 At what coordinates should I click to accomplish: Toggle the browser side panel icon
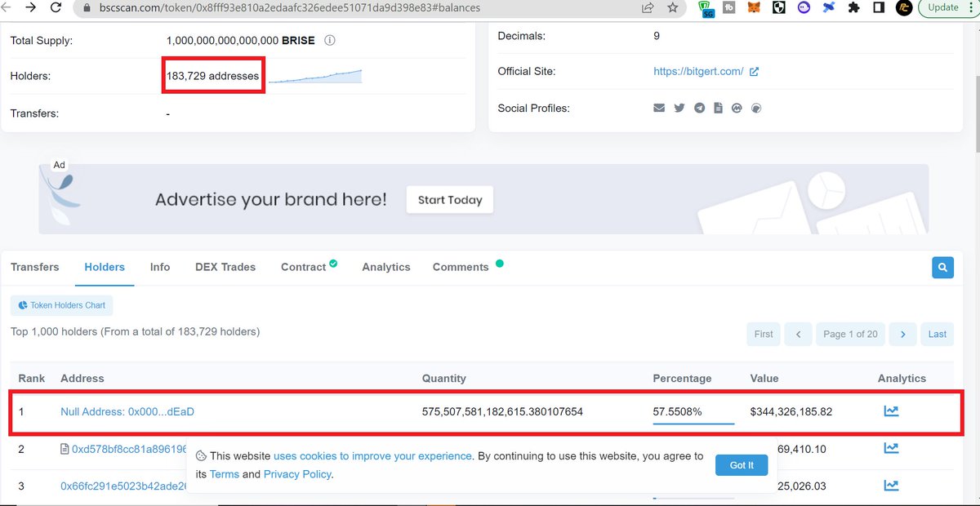[879, 7]
